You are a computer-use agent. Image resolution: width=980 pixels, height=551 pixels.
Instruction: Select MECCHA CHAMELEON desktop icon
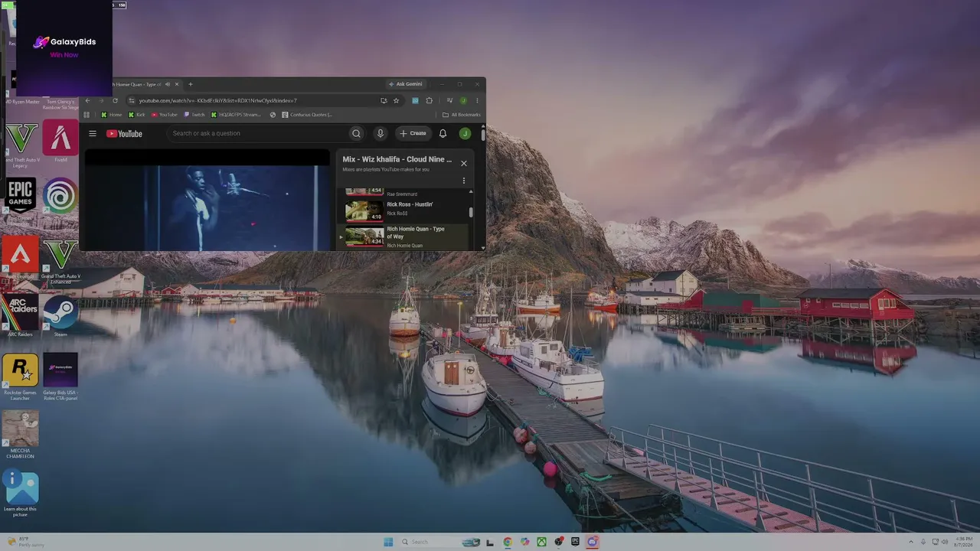[x=20, y=434]
